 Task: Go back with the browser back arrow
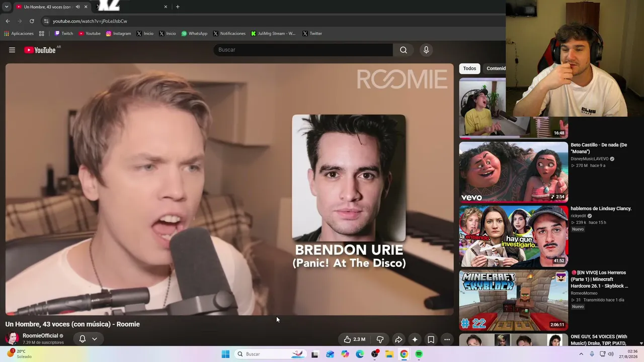[x=8, y=21]
